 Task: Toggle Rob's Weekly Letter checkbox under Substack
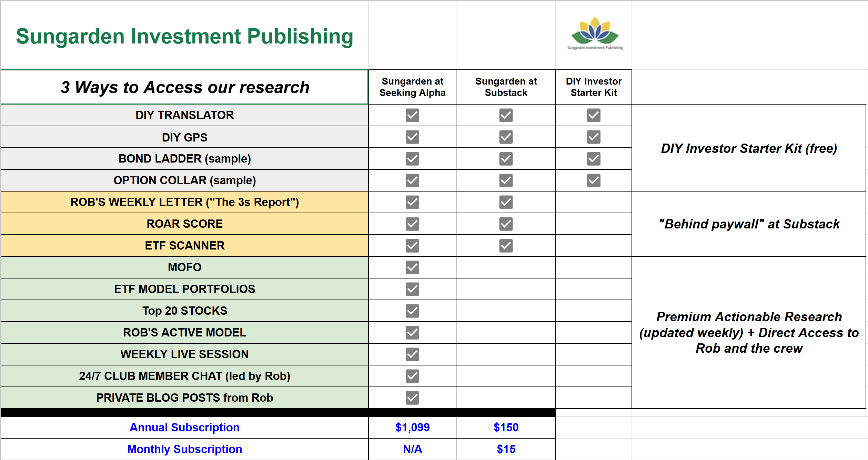click(x=506, y=202)
